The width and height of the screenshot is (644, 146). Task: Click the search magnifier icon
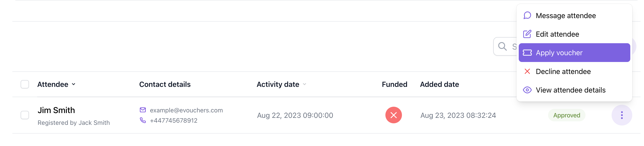502,46
